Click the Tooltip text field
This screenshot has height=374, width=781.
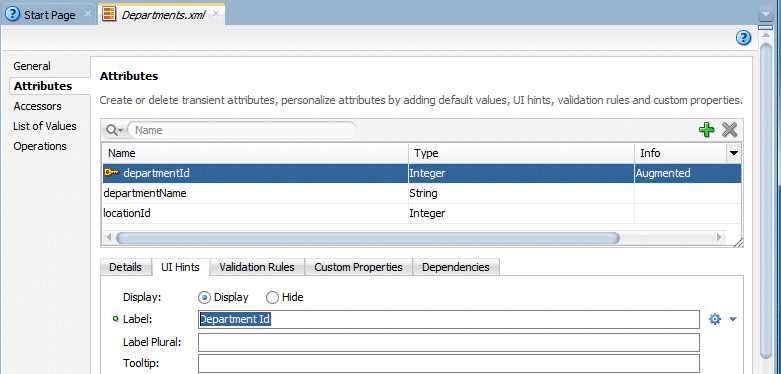point(449,364)
